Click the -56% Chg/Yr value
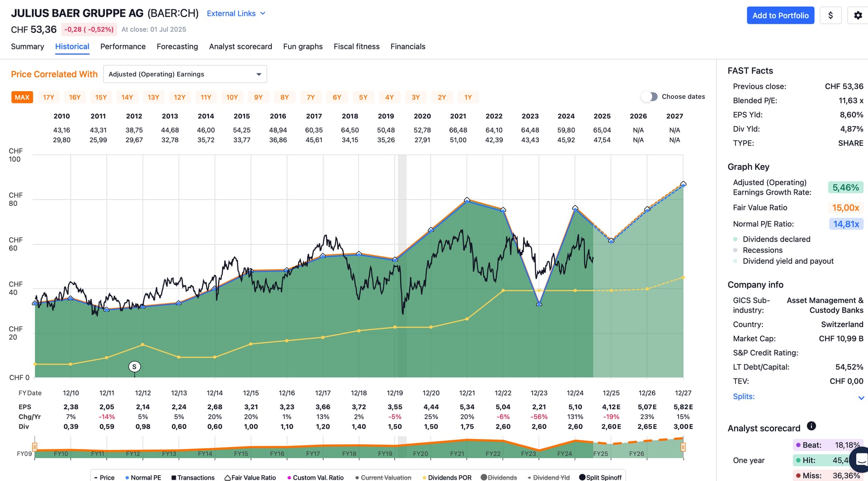This screenshot has height=481, width=868. 539,417
